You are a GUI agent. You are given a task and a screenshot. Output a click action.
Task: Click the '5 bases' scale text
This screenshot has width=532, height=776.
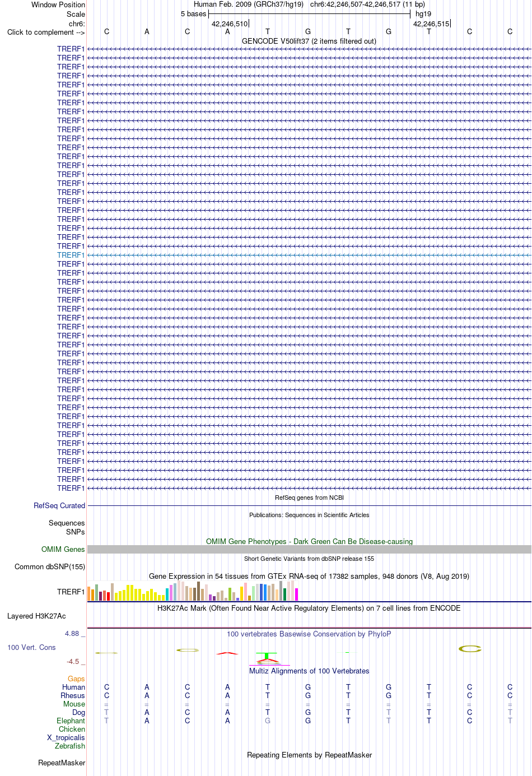point(193,13)
